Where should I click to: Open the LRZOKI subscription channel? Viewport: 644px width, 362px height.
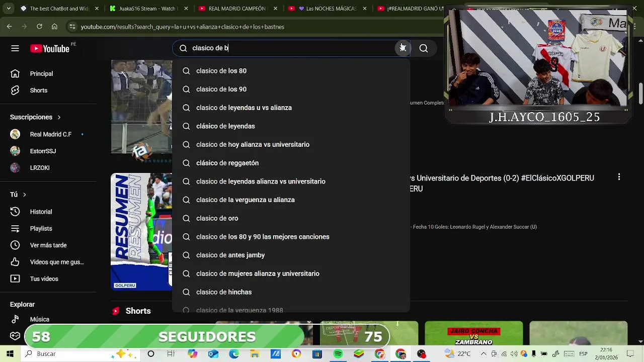[x=40, y=168]
